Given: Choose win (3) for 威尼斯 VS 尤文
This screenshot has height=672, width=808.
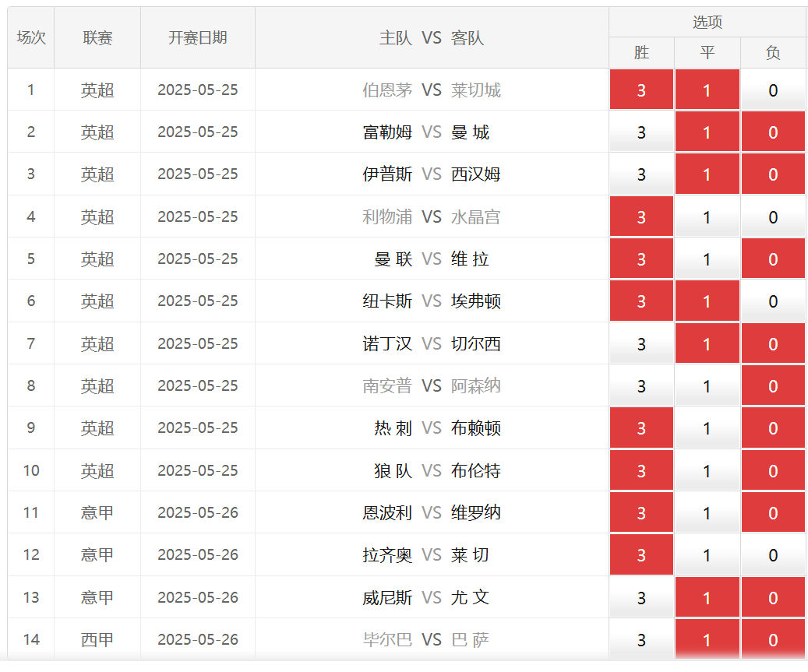Looking at the screenshot, I should (x=641, y=597).
